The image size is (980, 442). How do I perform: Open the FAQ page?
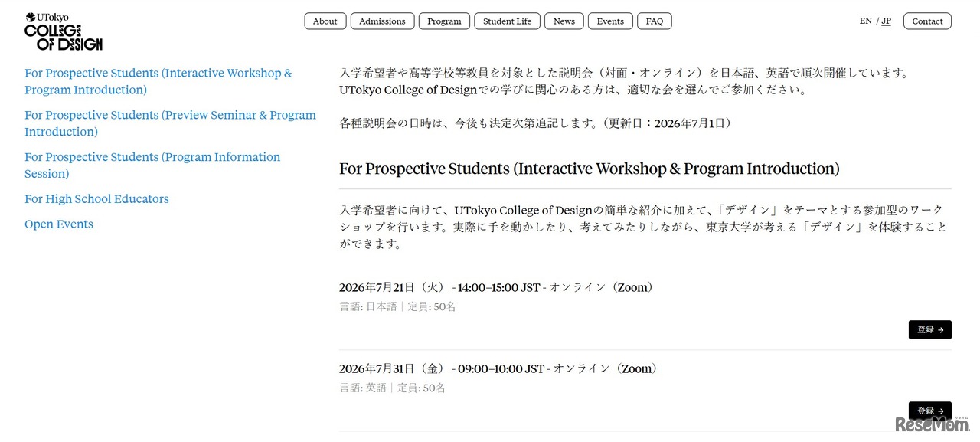click(x=655, y=21)
